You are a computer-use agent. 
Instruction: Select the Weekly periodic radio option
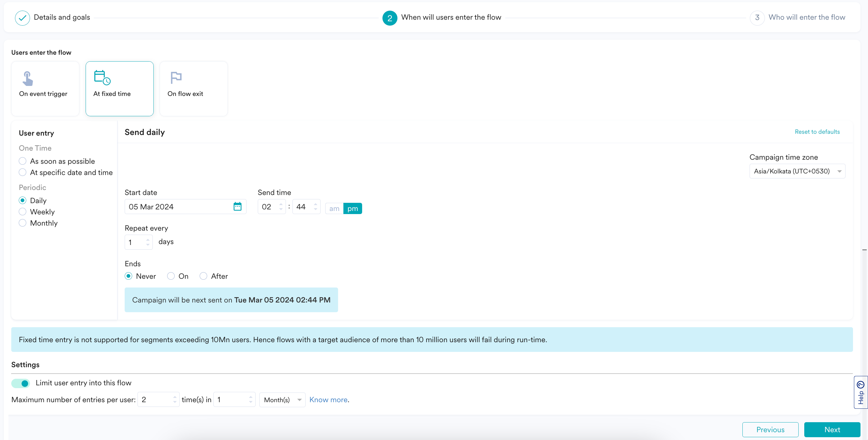22,212
